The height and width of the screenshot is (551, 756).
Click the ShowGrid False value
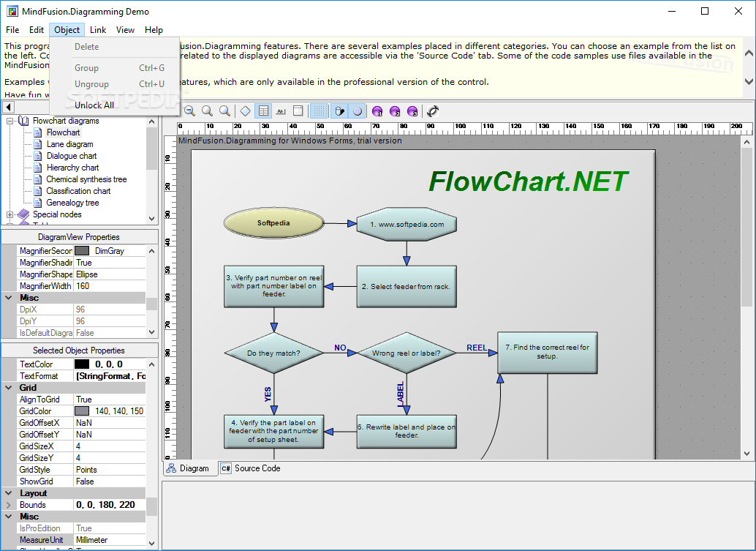point(110,481)
